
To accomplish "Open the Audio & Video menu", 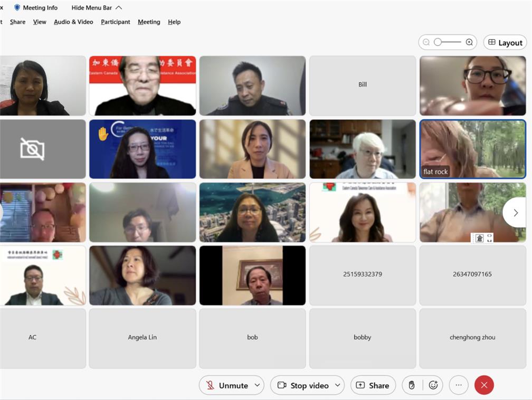I will pos(73,22).
